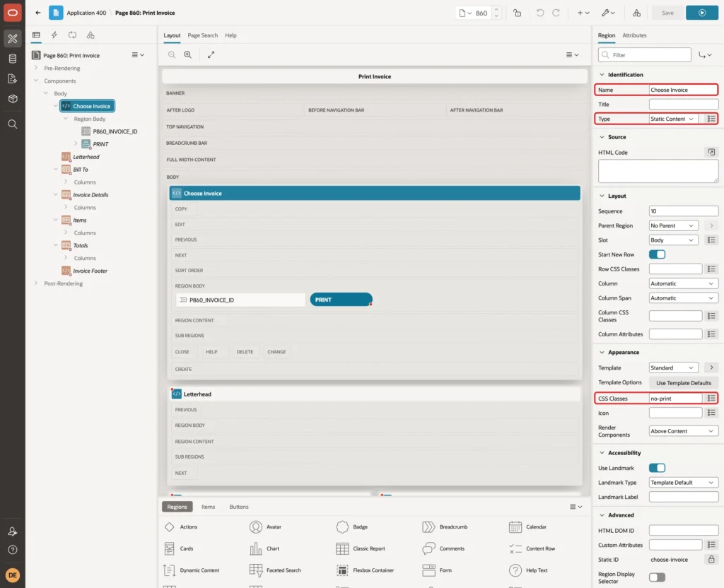
Task: Click the Static ID lock icon
Action: (x=711, y=560)
